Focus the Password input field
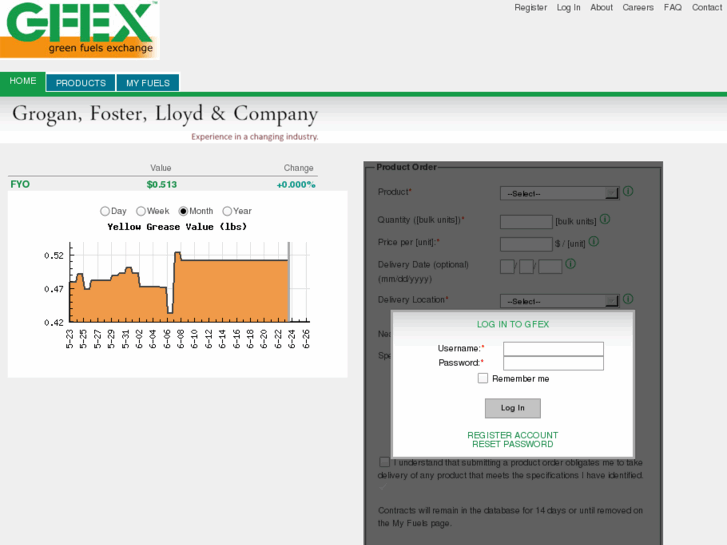This screenshot has height=545, width=727. click(554, 363)
